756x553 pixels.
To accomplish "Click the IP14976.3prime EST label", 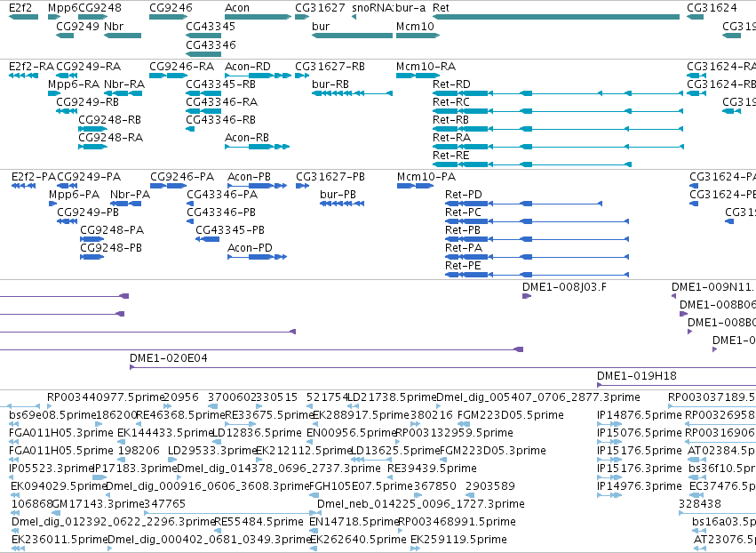I will (640, 486).
